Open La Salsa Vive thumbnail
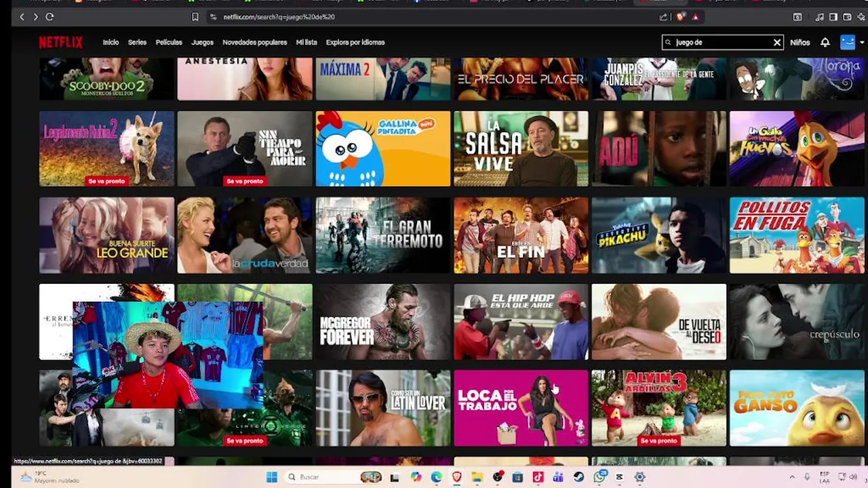868x488 pixels. tap(521, 148)
